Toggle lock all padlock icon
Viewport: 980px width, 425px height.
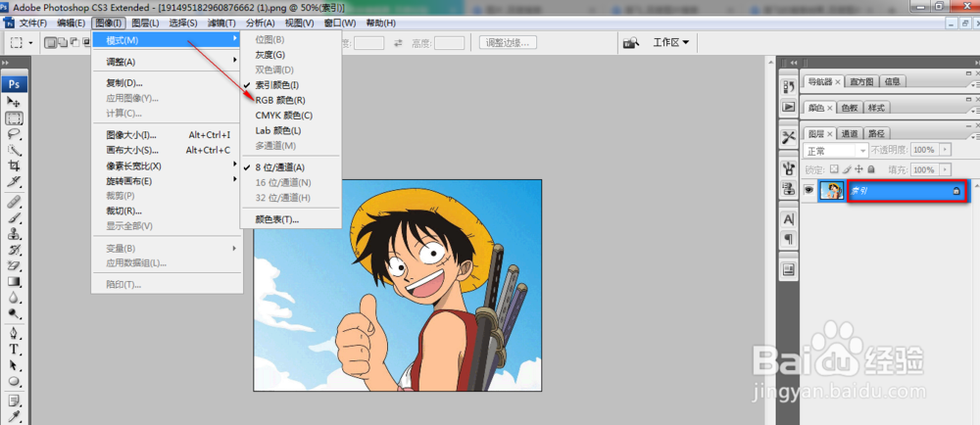click(870, 169)
